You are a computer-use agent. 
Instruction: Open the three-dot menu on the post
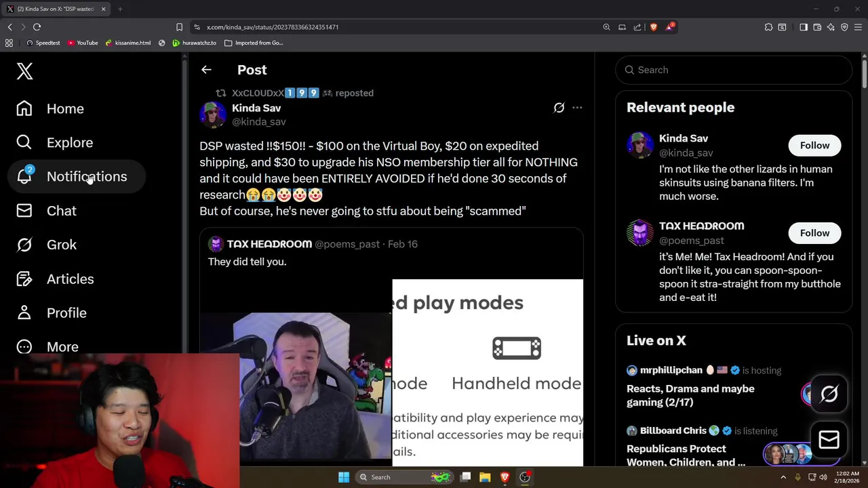[x=577, y=108]
